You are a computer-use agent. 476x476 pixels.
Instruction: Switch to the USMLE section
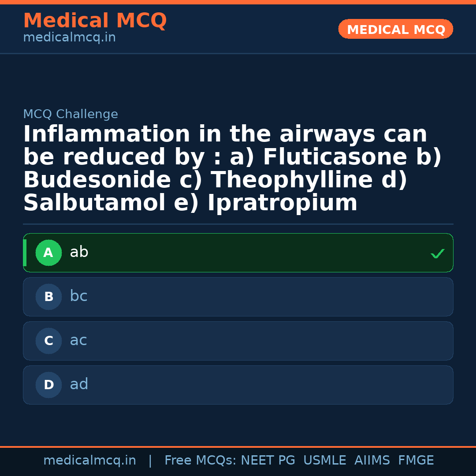[x=325, y=460]
